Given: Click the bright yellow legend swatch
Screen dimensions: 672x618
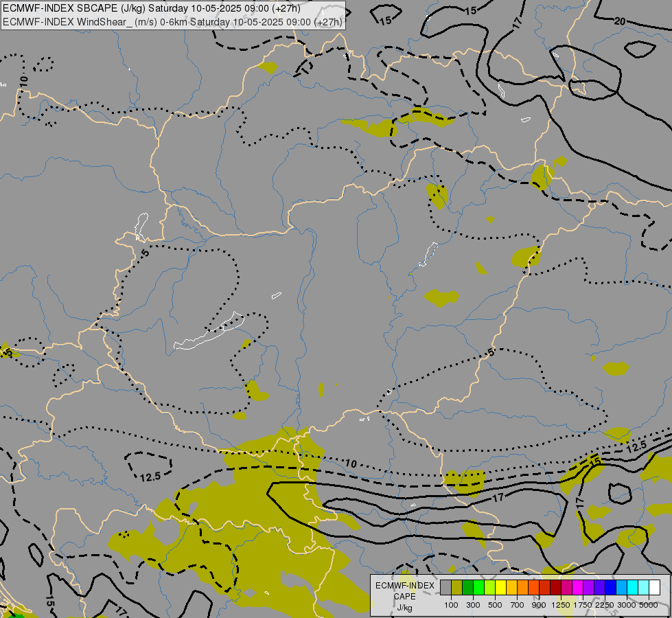Looking at the screenshot, I should [x=500, y=587].
